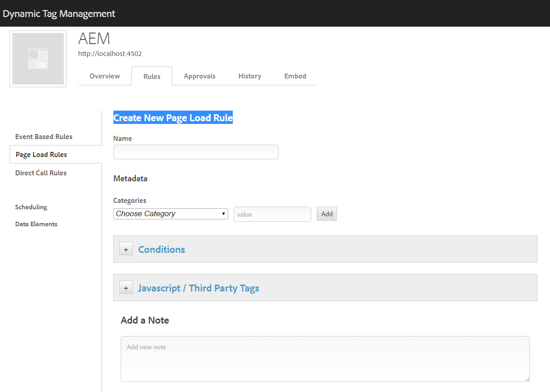Select Page Load Rules in sidebar
The image size is (550, 392).
[41, 155]
